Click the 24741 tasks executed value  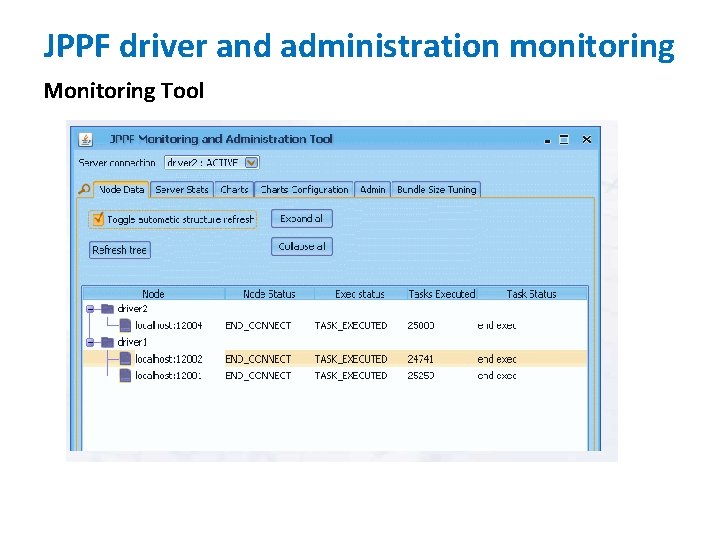(420, 359)
